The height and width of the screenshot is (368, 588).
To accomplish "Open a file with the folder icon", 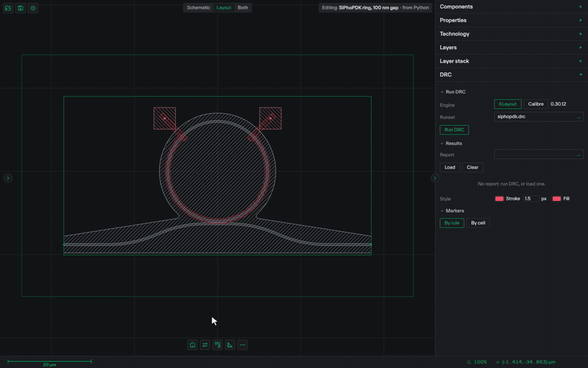I will (x=8, y=8).
